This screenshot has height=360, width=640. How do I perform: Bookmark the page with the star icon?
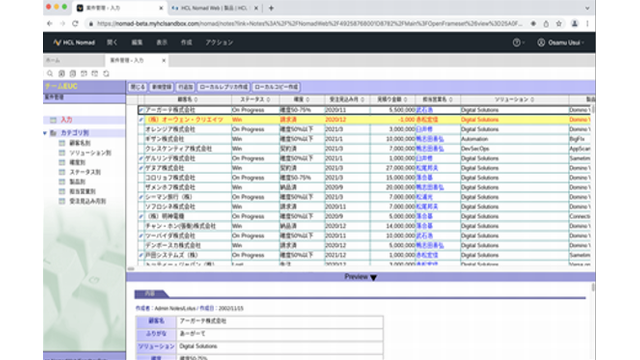click(x=559, y=24)
